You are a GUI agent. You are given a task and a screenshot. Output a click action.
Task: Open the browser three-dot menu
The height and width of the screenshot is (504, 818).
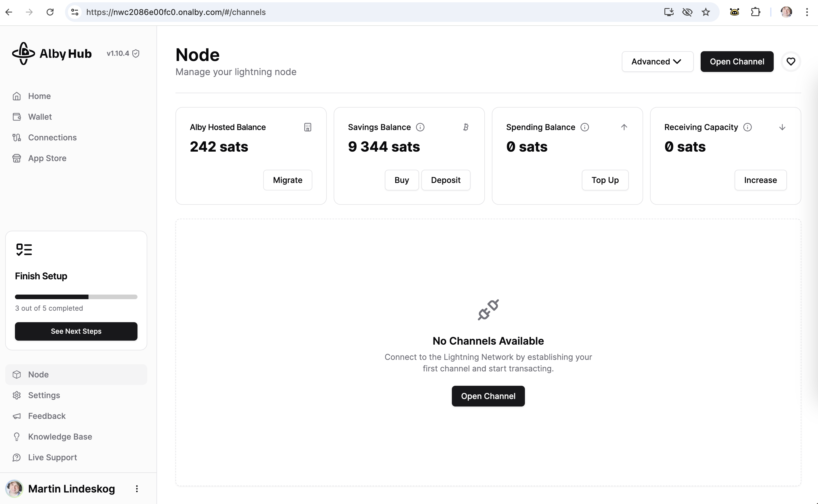click(x=807, y=12)
